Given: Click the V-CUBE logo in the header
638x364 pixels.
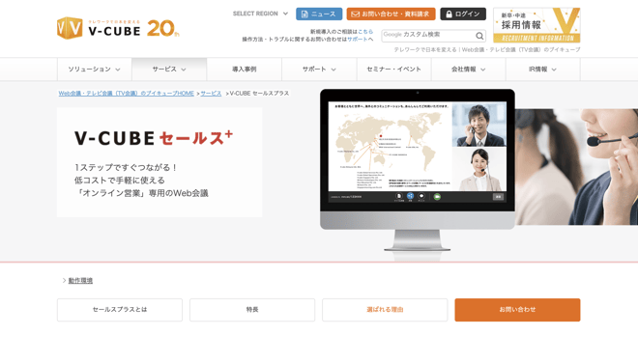Looking at the screenshot, I should click(99, 28).
